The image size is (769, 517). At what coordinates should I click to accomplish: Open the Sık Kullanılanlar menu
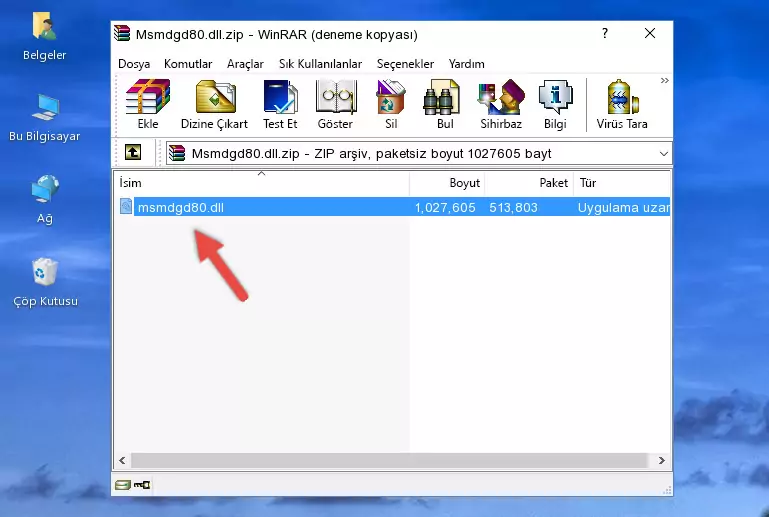320,64
